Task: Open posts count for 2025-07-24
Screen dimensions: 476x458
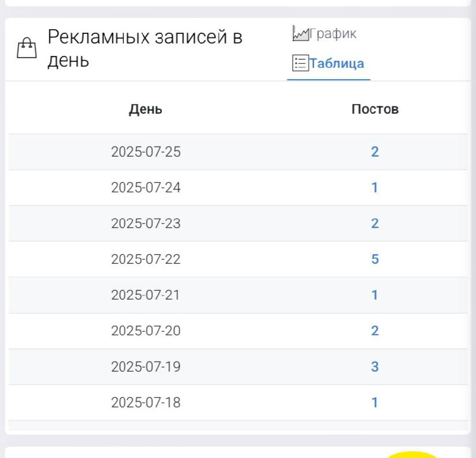Action: 375,188
